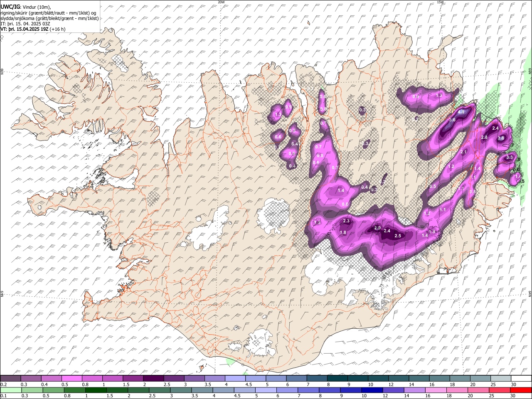
Task: Click the '3.6' snowfall value on the map
Action: click(x=453, y=120)
